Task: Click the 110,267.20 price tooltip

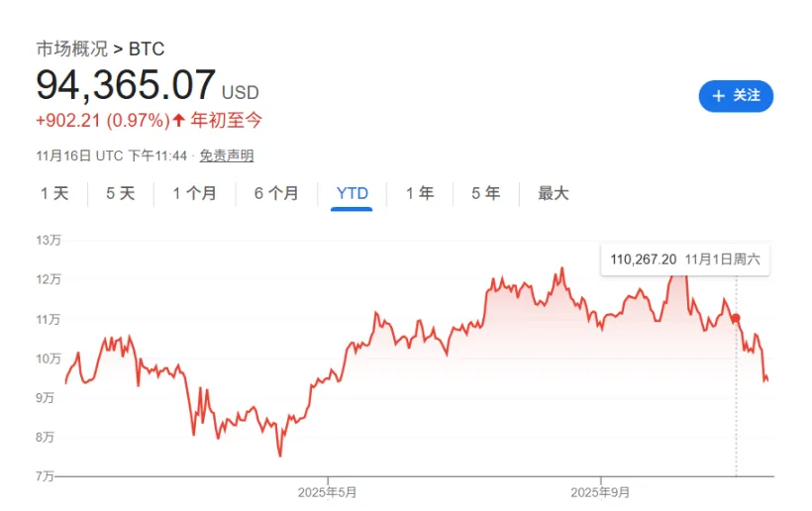Action: [x=644, y=259]
